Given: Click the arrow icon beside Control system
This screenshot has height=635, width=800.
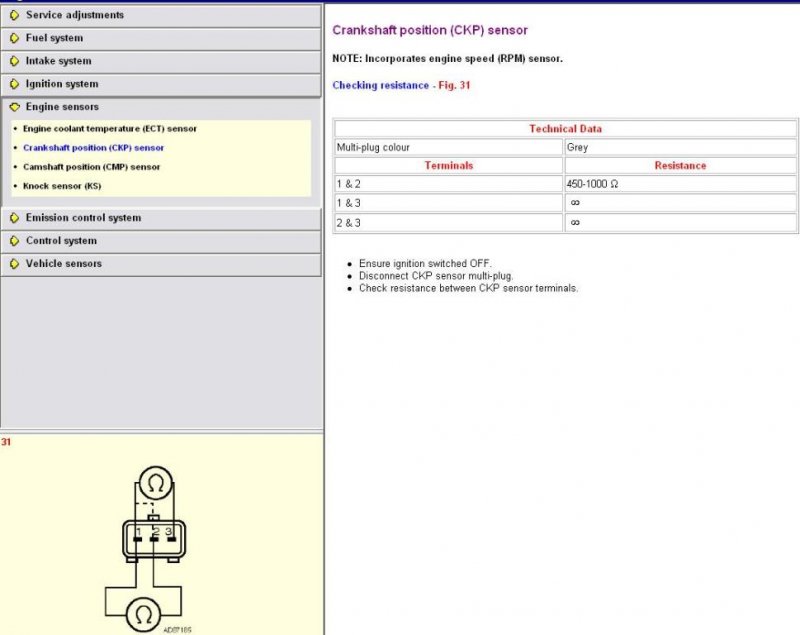Looking at the screenshot, I should point(14,241).
